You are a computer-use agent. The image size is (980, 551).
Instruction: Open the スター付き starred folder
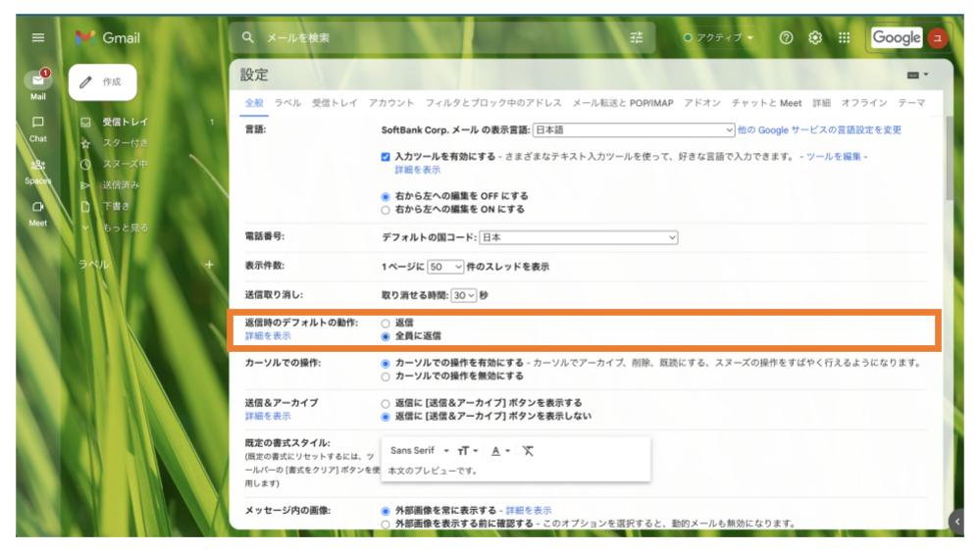(x=125, y=143)
